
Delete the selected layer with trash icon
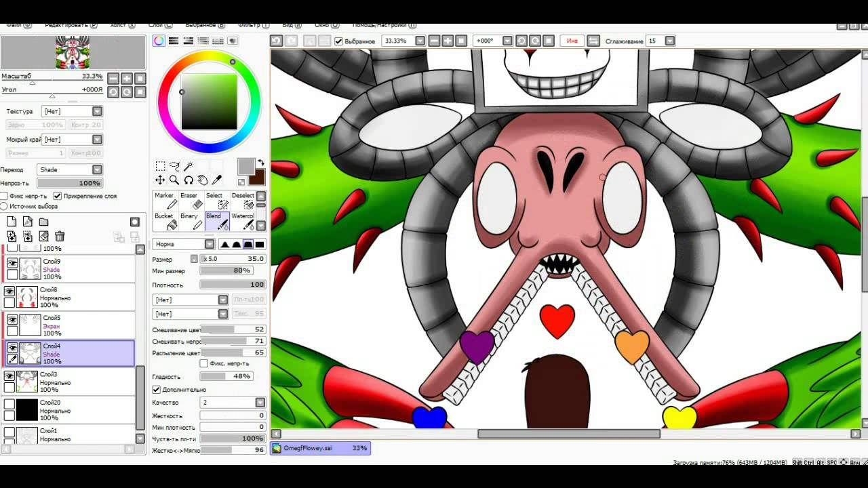pyautogui.click(x=60, y=237)
